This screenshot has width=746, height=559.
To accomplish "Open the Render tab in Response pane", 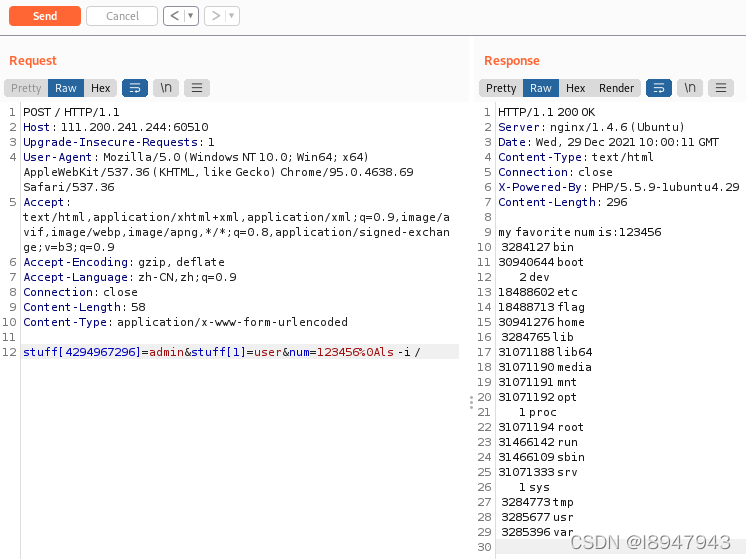I will pyautogui.click(x=617, y=88).
